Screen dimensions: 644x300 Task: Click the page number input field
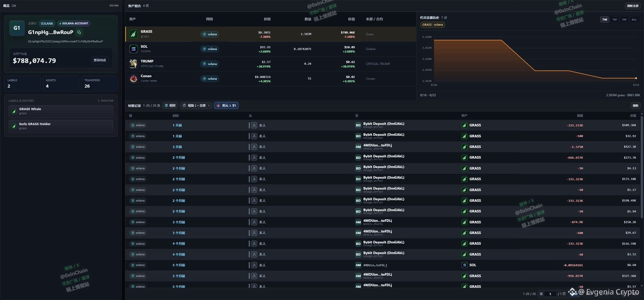[550, 294]
